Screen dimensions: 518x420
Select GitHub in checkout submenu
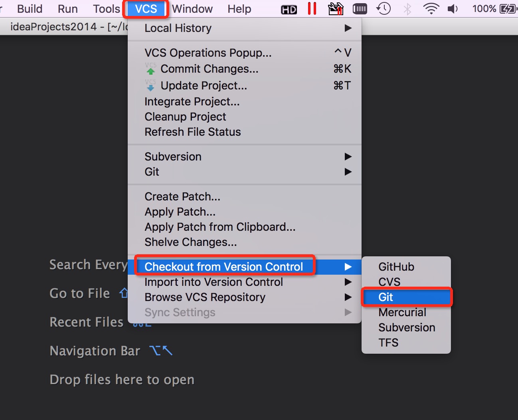(406, 267)
